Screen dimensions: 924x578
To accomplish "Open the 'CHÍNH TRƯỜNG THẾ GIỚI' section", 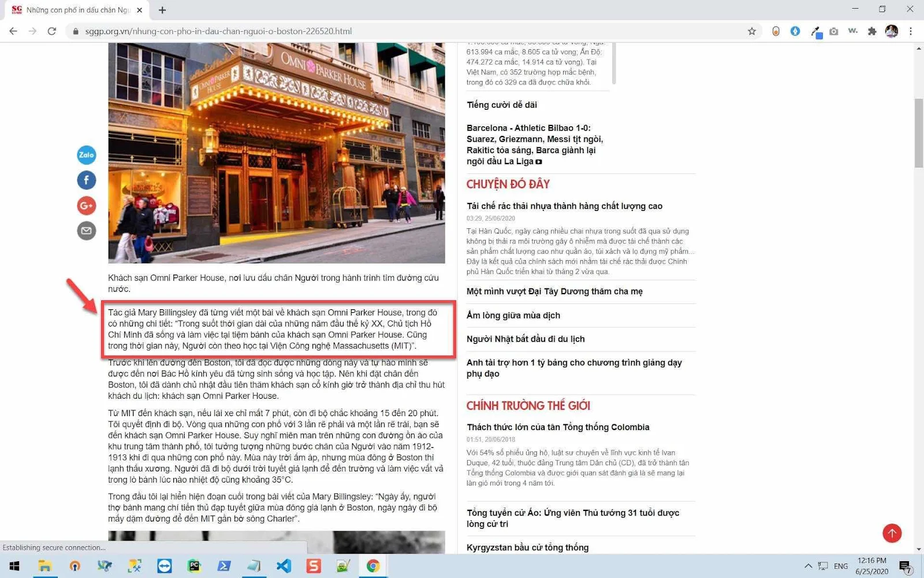I will click(528, 405).
